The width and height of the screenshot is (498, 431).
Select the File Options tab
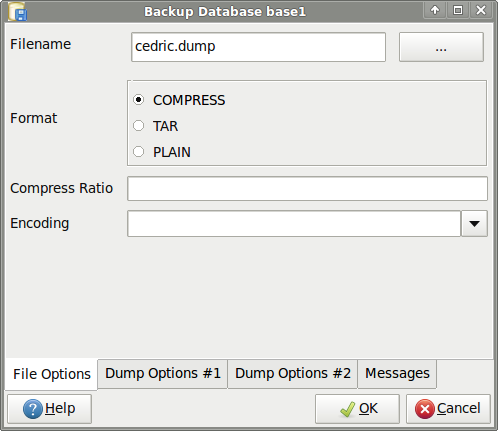click(x=51, y=374)
